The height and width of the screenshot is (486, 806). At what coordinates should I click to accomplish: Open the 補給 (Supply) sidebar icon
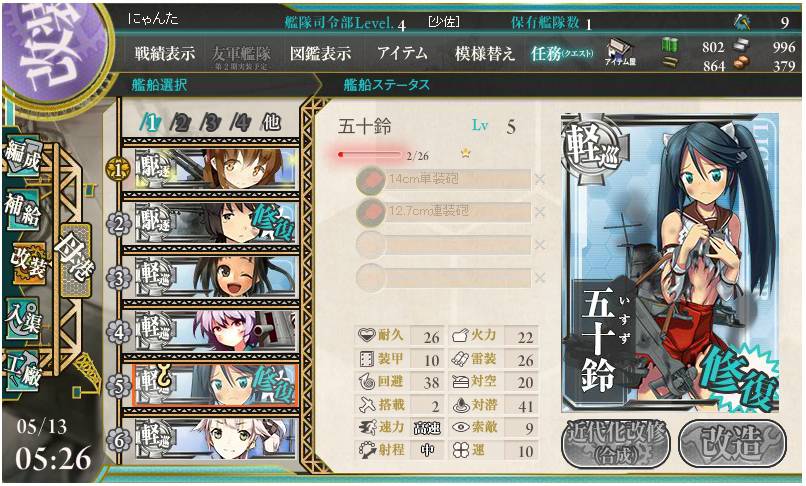coord(22,210)
